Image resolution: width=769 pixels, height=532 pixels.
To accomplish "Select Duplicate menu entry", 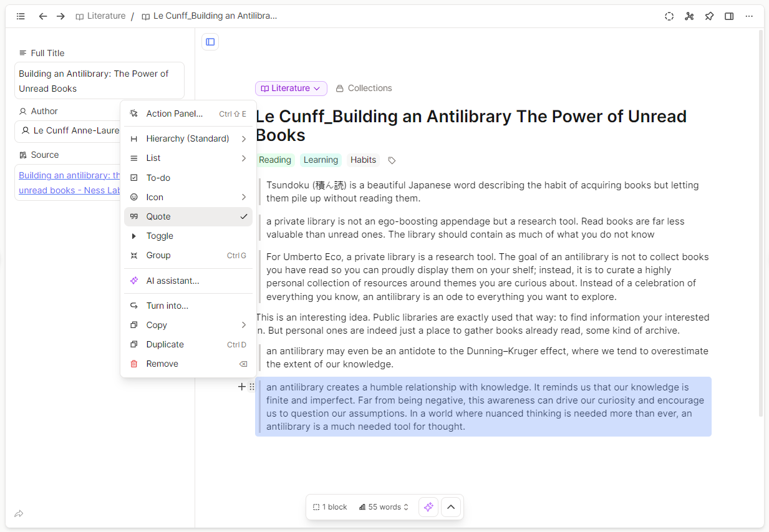I will coord(188,344).
